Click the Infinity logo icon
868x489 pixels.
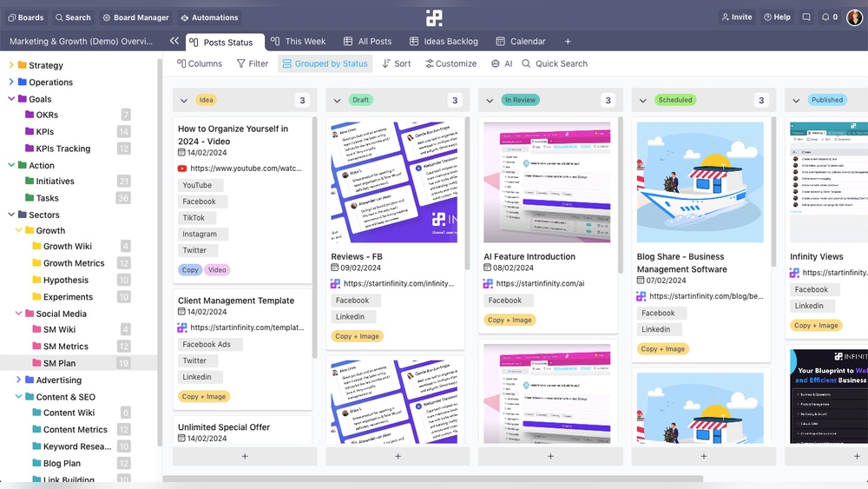pos(434,17)
